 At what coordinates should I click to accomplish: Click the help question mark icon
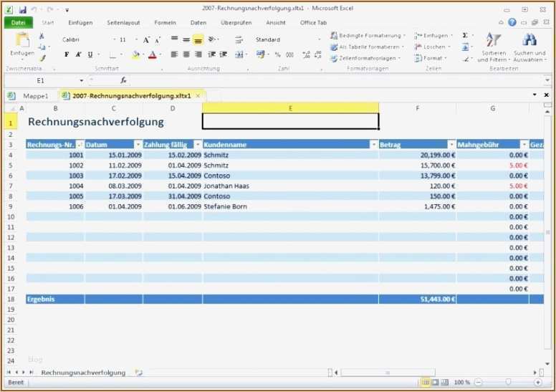(512, 22)
